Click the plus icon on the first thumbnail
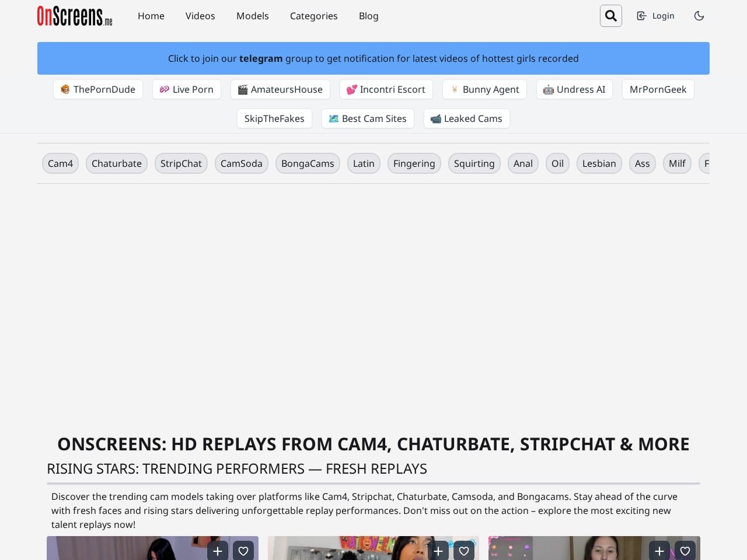 (217, 551)
